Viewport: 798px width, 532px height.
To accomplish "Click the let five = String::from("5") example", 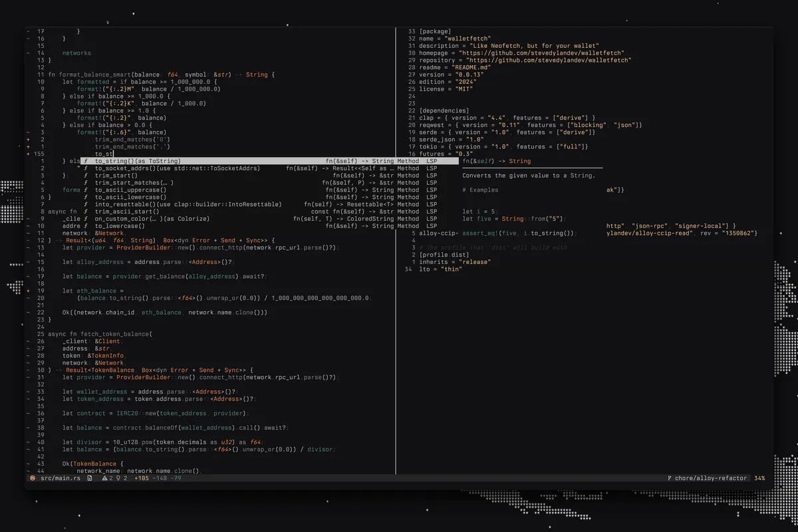I will click(515, 219).
